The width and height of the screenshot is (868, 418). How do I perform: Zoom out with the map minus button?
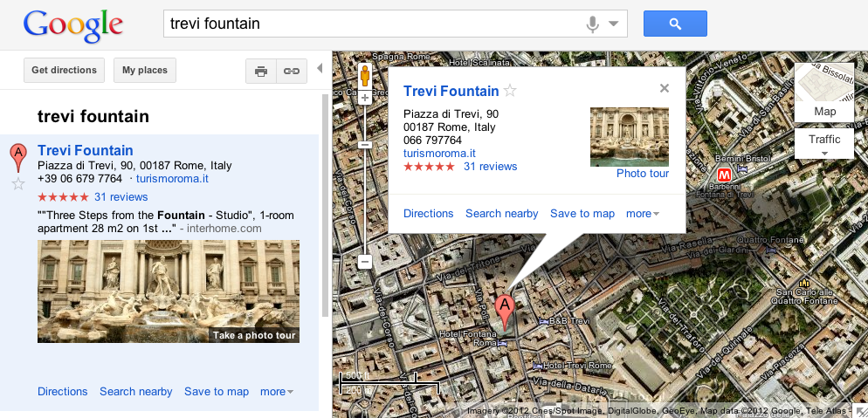click(365, 261)
